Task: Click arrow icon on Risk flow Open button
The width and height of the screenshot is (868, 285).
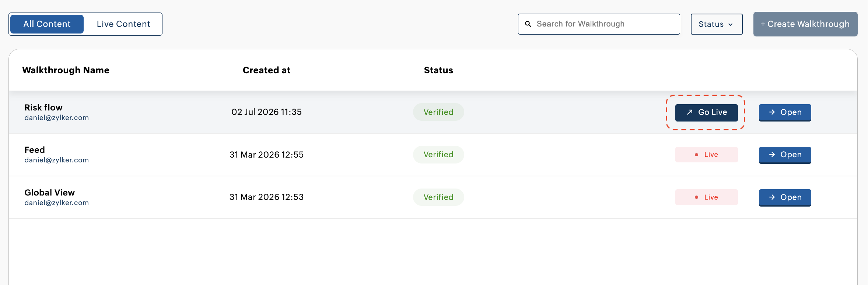Action: coord(772,112)
